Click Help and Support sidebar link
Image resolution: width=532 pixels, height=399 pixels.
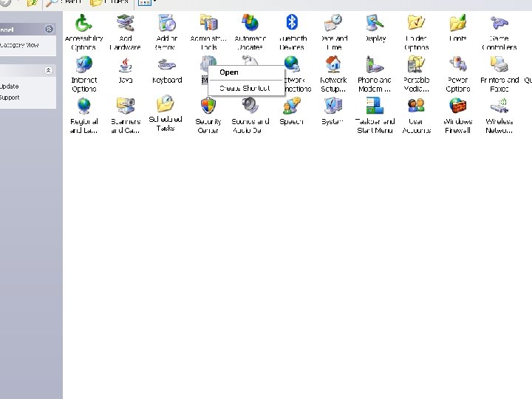click(x=10, y=98)
